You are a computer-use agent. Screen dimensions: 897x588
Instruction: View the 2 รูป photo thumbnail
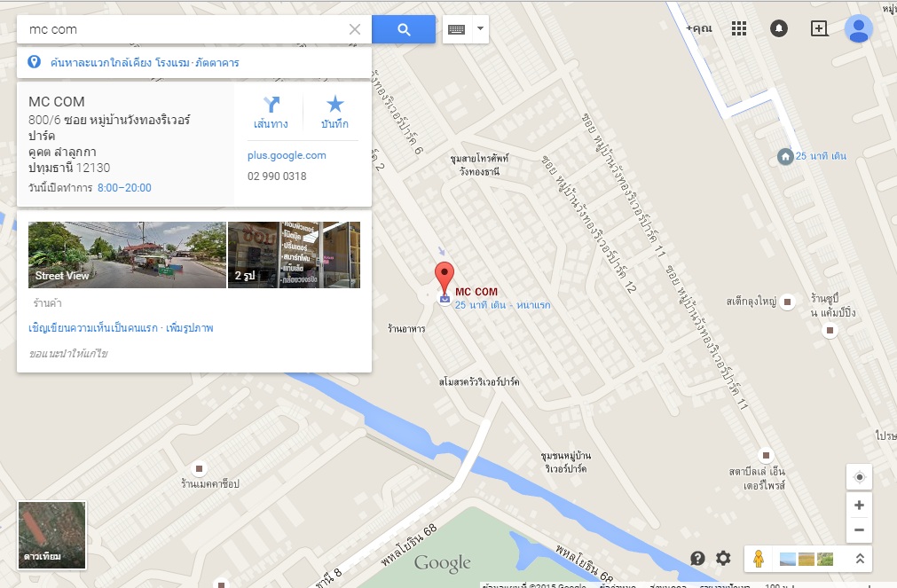coord(294,255)
